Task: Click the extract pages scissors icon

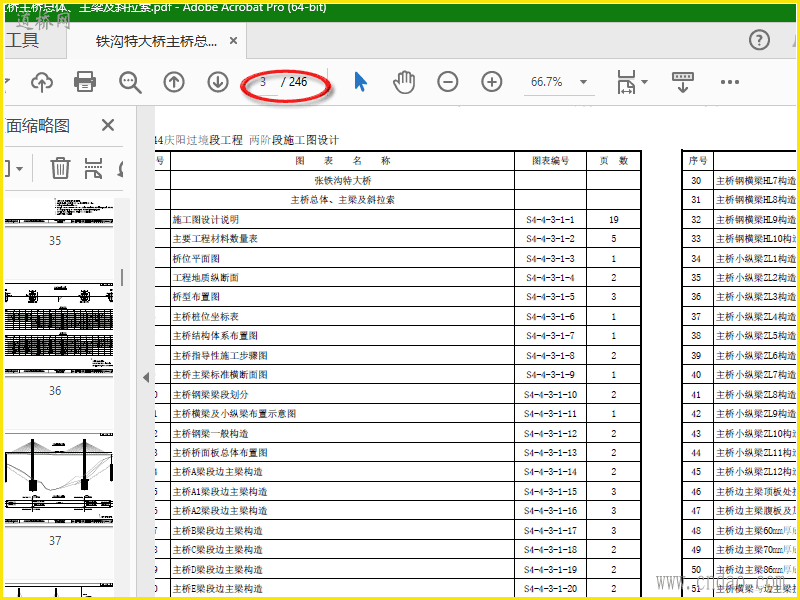Action: tap(93, 168)
